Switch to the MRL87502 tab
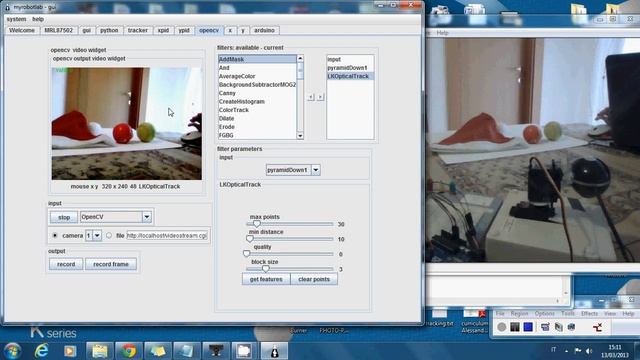This screenshot has height=360, width=640. point(58,30)
